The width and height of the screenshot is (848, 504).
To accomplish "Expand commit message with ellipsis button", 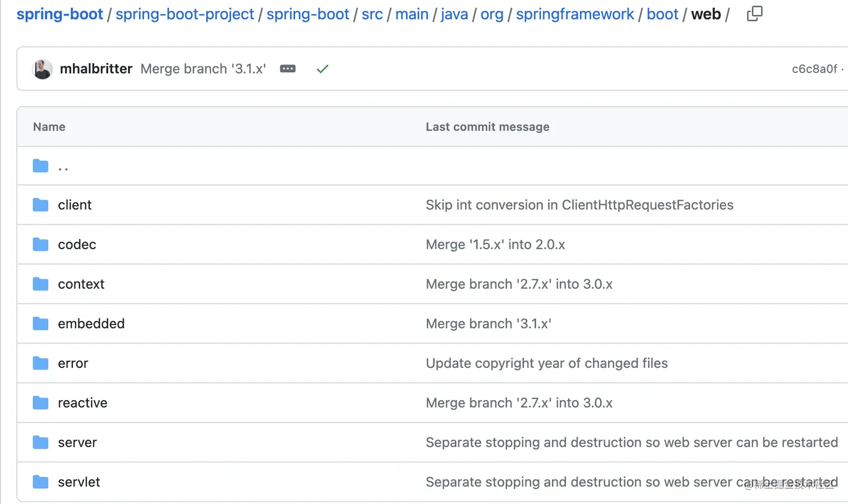I will click(x=288, y=69).
